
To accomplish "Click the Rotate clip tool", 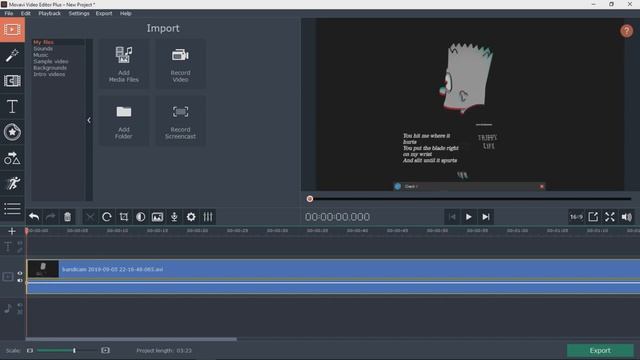I will [x=107, y=217].
